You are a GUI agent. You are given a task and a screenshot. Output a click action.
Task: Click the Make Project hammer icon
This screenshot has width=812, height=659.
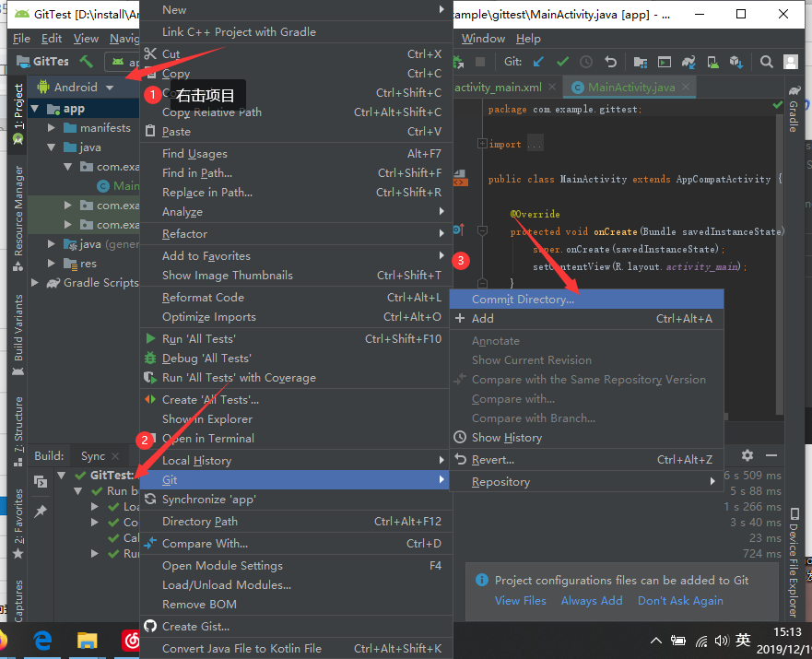86,62
